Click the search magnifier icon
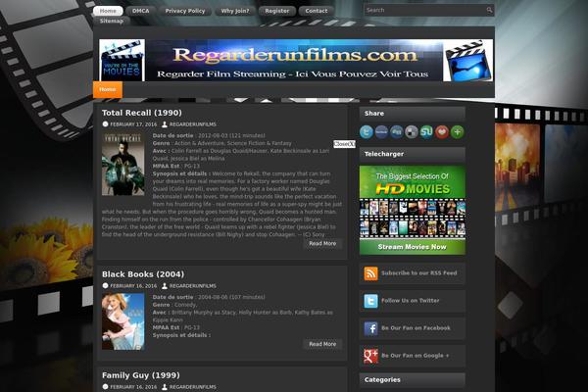The width and height of the screenshot is (588, 392). pos(489,10)
